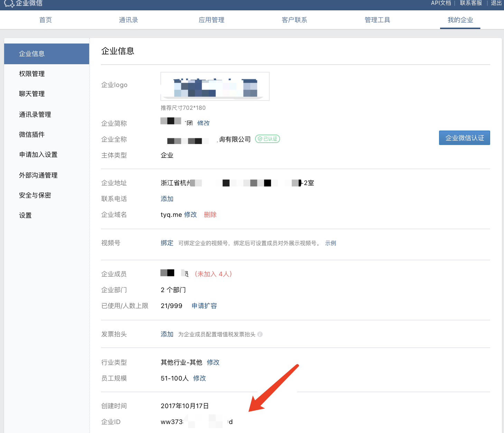Open the 首页 tab

46,20
